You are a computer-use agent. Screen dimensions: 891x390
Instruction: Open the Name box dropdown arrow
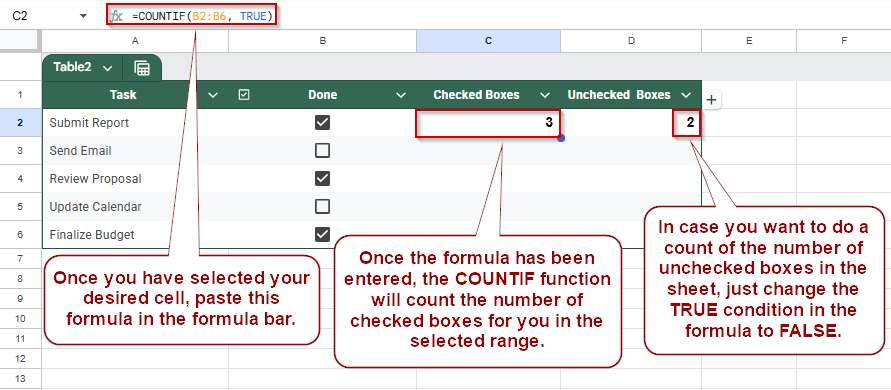(84, 16)
